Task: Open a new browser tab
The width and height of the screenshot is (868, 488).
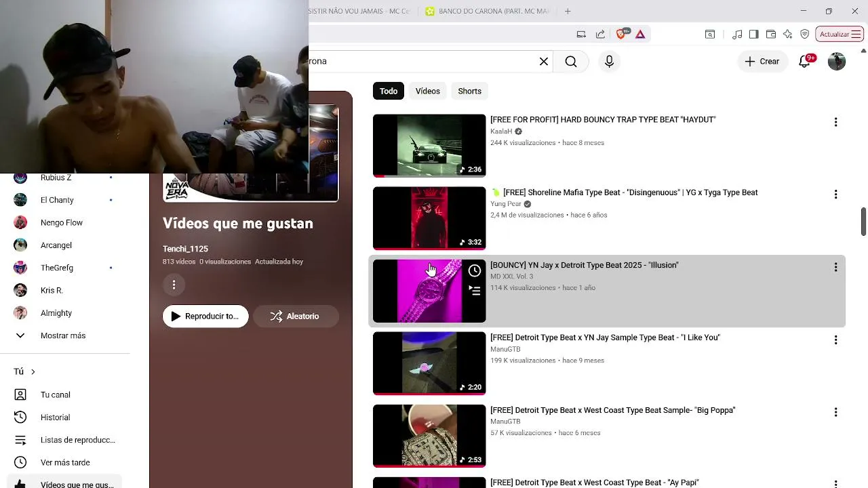Action: click(568, 11)
